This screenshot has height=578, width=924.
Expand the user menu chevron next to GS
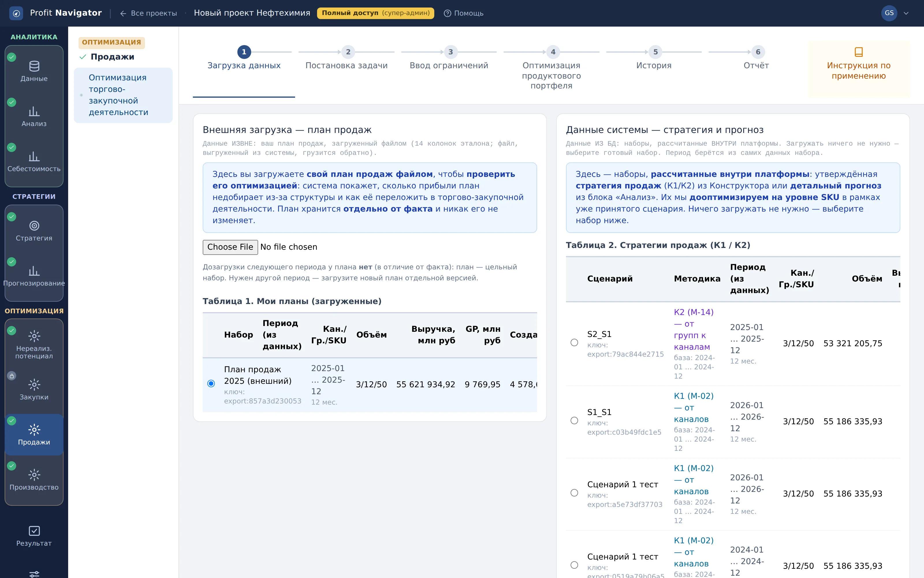(906, 13)
